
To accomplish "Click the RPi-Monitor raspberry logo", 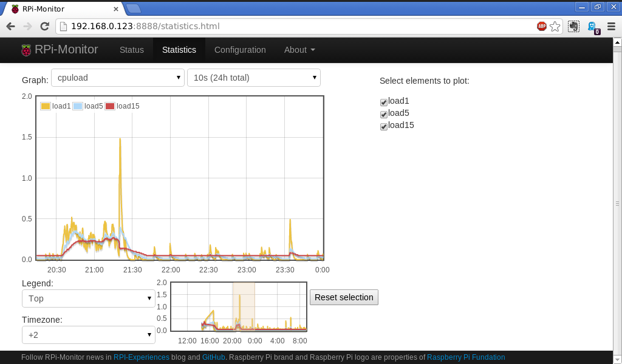I will (x=26, y=50).
